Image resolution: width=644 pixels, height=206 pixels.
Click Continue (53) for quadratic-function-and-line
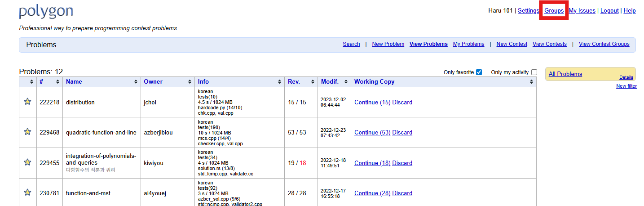(372, 132)
